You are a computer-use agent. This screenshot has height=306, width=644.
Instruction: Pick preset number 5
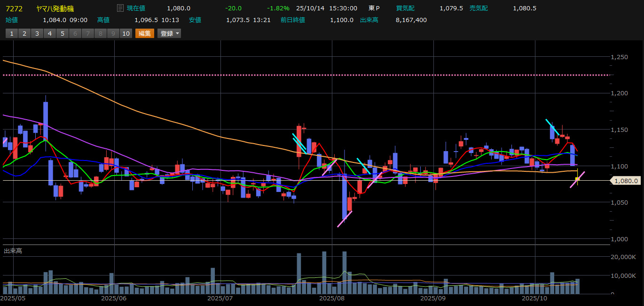[62, 33]
